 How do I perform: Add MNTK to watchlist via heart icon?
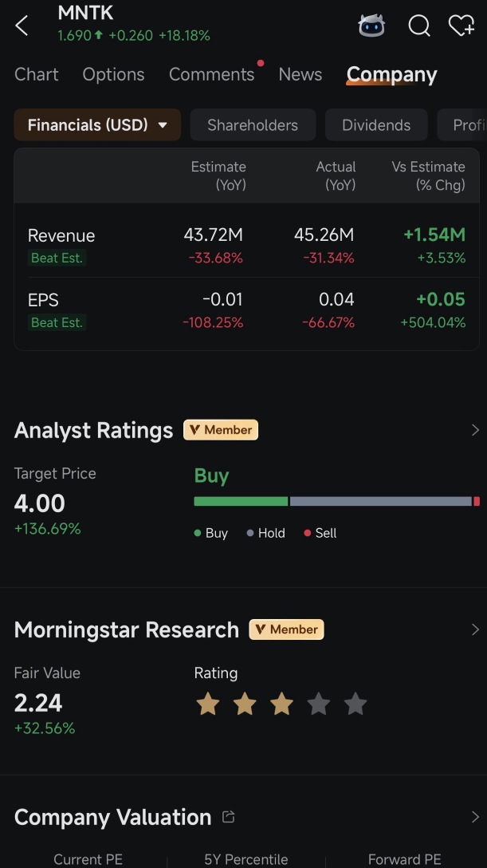click(461, 26)
